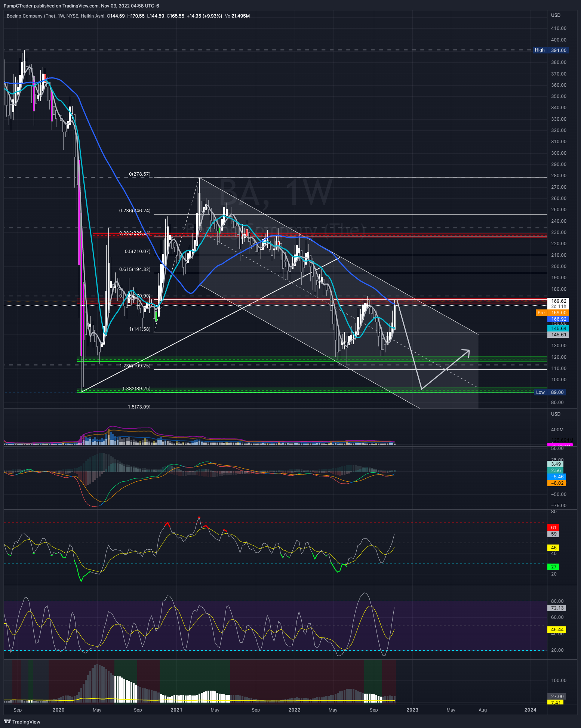Click the teal 145.64 moving average tag
581x728 pixels.
(x=558, y=328)
